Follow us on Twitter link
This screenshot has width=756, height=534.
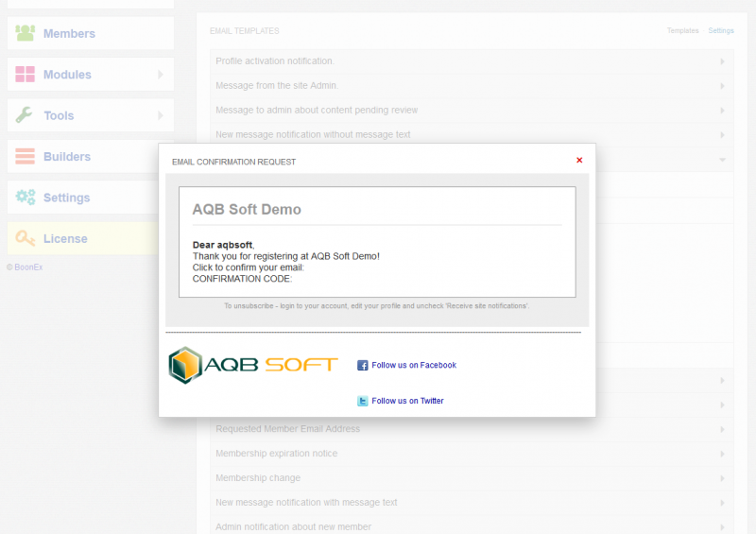point(407,401)
